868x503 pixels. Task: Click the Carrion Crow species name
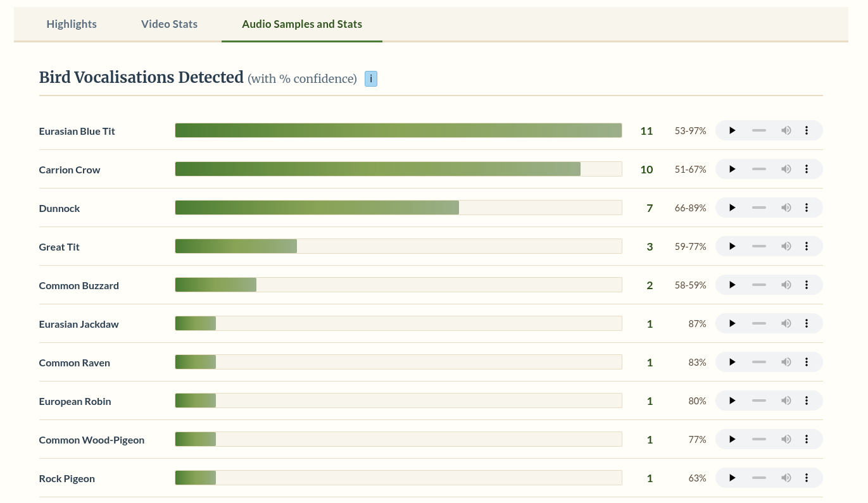pos(70,170)
